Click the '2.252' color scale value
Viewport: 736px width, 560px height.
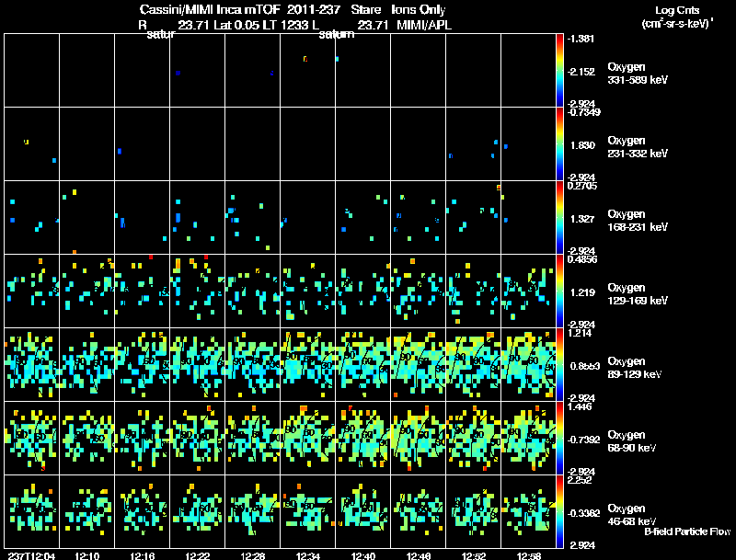580,480
